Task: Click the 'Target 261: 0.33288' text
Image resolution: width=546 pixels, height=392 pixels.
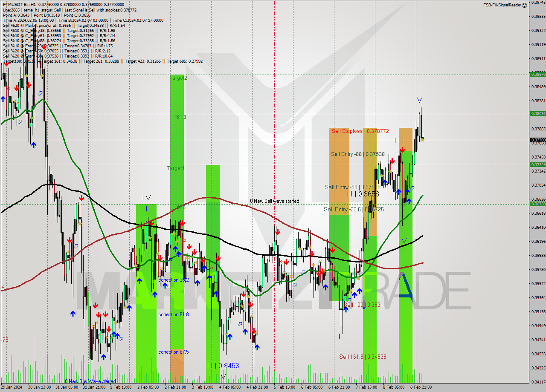Action: pyautogui.click(x=101, y=61)
